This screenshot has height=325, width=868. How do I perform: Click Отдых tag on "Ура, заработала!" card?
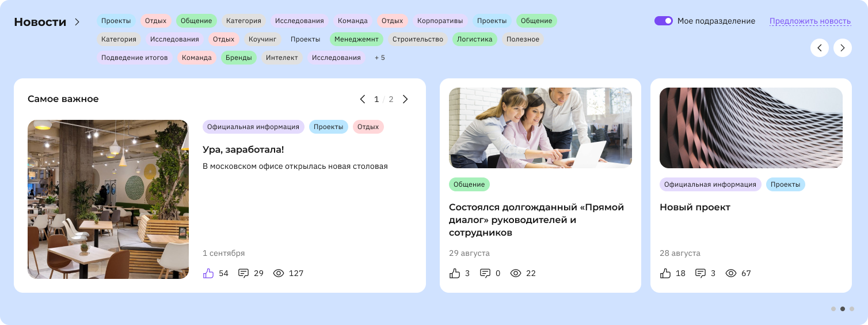(x=368, y=127)
